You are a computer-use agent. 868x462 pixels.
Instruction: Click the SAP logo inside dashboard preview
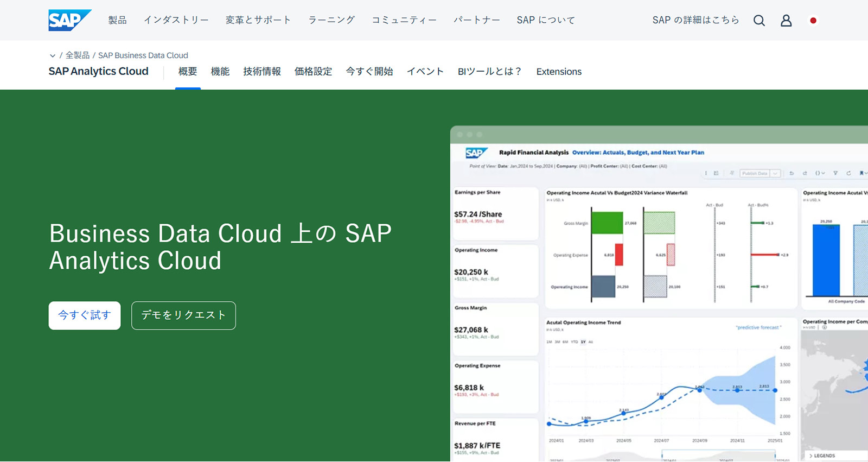coord(476,153)
